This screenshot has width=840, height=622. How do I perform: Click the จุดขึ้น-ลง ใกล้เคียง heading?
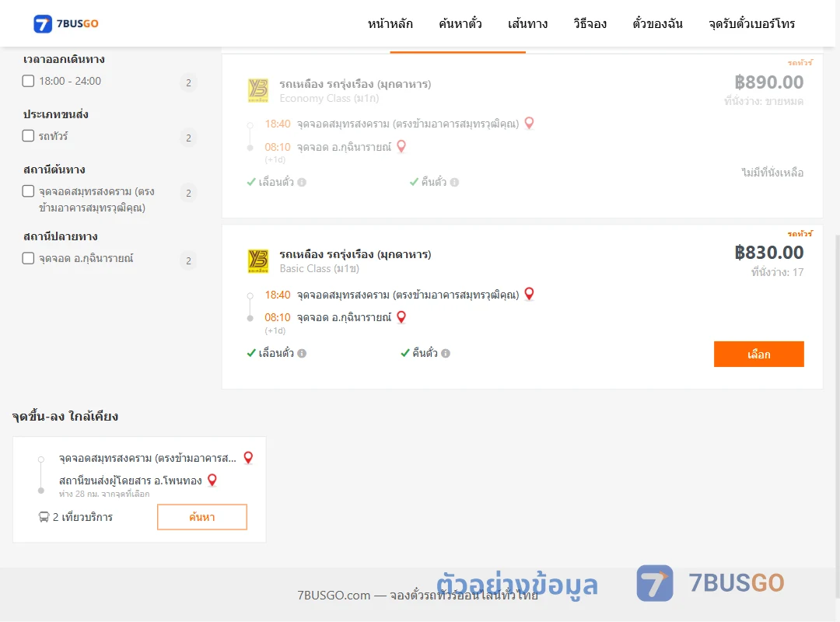pos(65,416)
